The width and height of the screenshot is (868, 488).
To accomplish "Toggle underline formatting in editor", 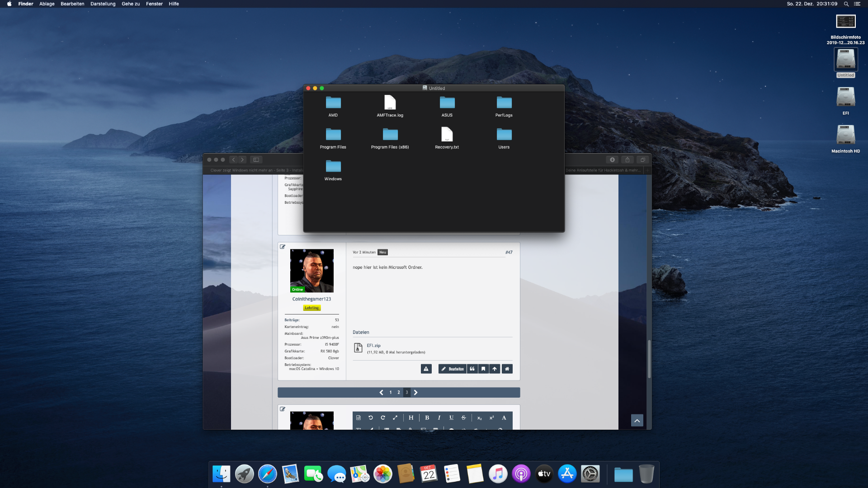I will [x=451, y=418].
